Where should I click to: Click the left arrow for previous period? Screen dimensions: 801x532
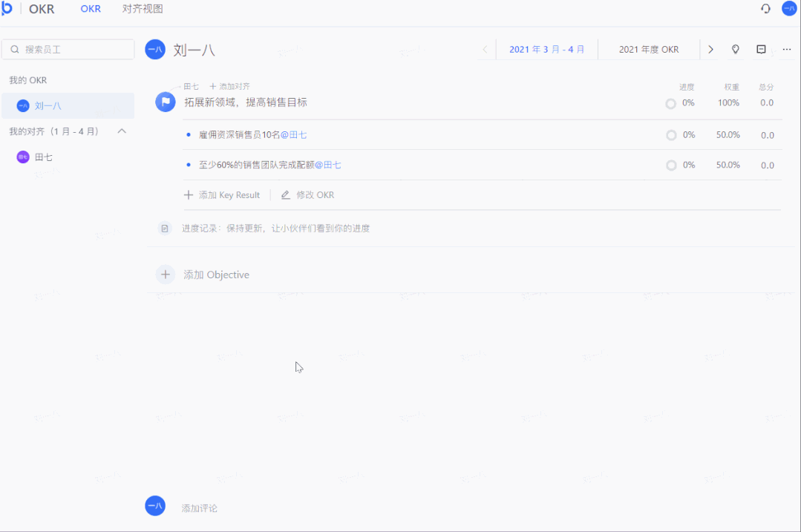coord(485,49)
